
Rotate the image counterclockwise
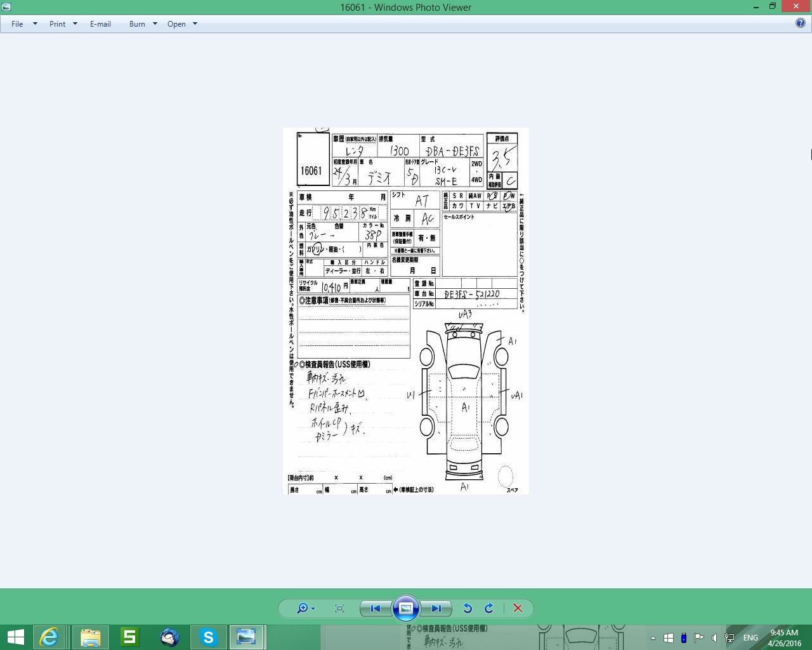tap(468, 608)
